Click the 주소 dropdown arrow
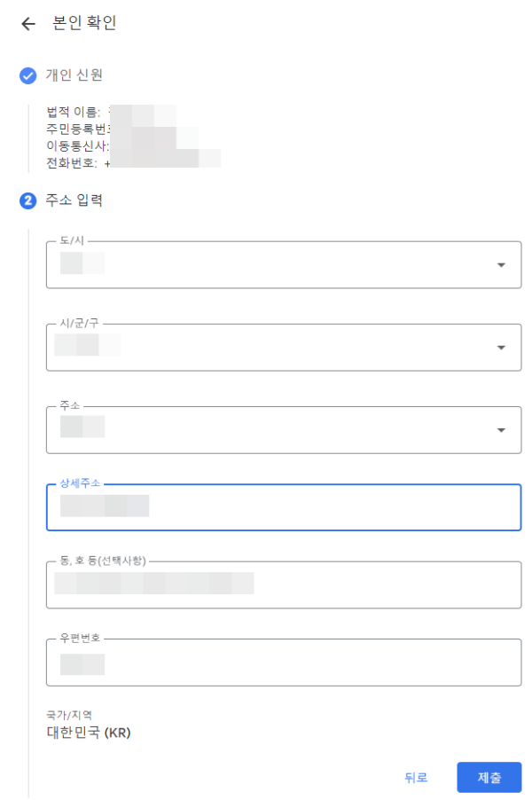The width and height of the screenshot is (532, 800). point(501,429)
